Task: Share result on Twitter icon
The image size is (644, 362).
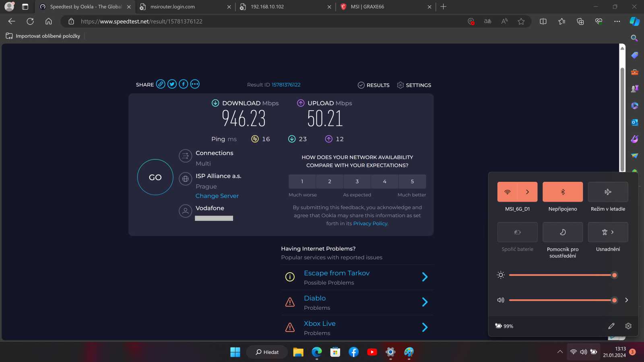Action: [x=172, y=84]
